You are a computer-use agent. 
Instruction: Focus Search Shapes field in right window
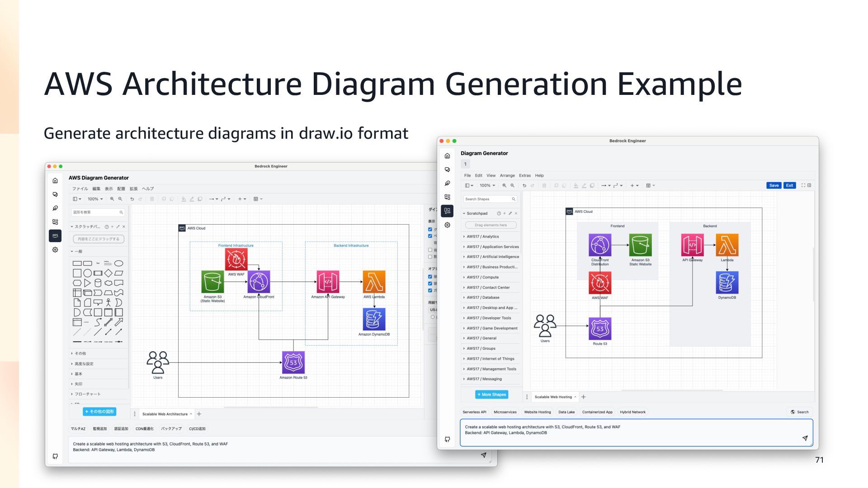click(490, 199)
